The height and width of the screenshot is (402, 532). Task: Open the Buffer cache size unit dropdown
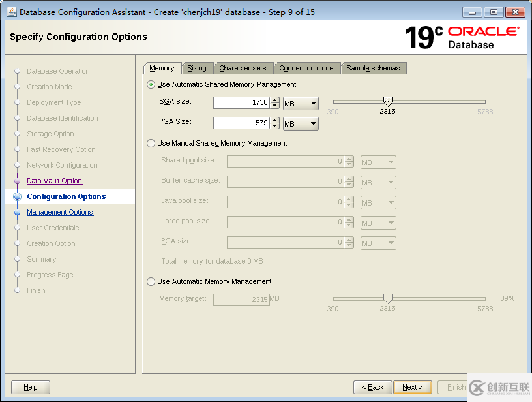click(x=378, y=182)
